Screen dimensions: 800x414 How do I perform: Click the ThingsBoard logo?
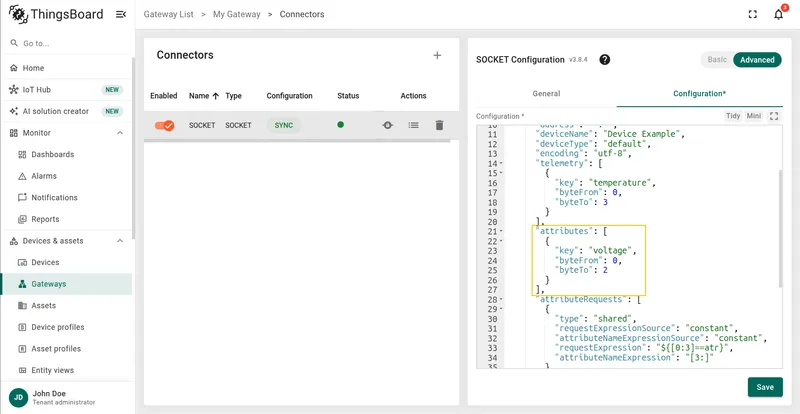click(56, 14)
